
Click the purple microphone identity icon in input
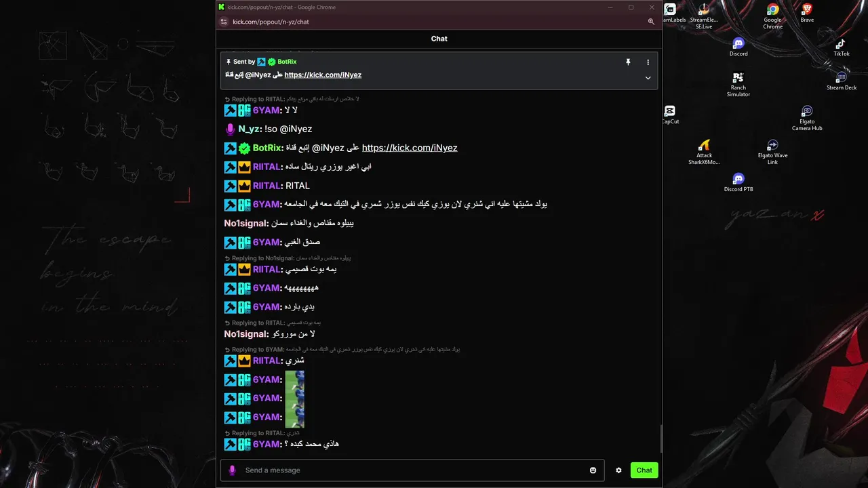coord(232,470)
